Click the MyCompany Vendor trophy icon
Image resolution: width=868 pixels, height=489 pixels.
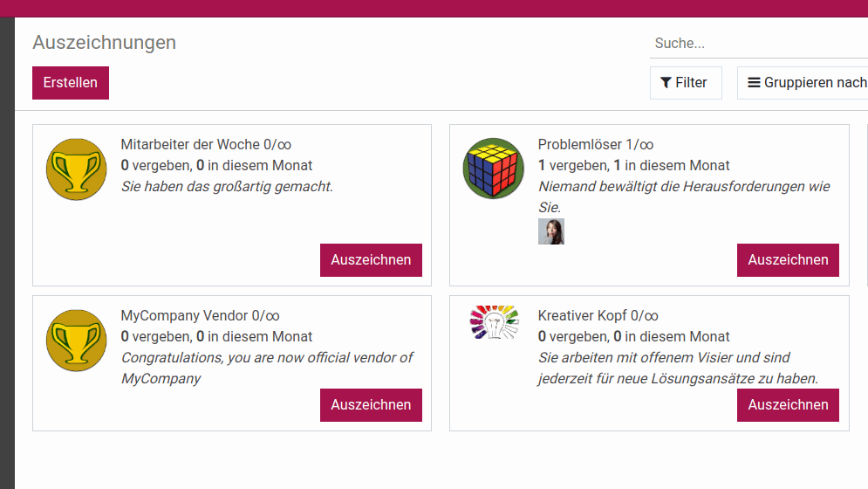pyautogui.click(x=77, y=341)
